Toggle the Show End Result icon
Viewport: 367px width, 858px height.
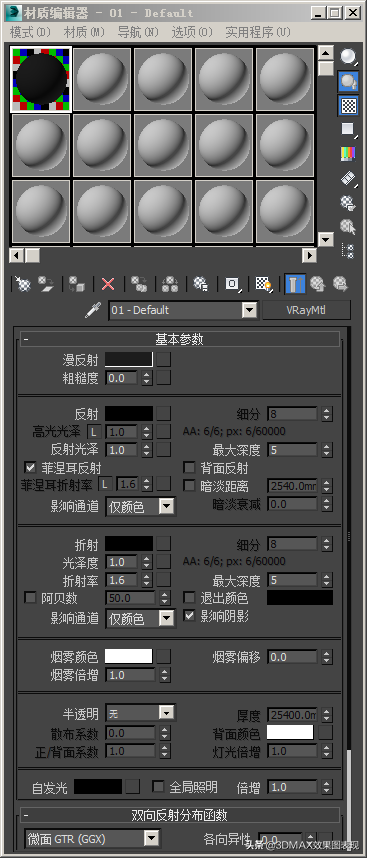coord(295,283)
